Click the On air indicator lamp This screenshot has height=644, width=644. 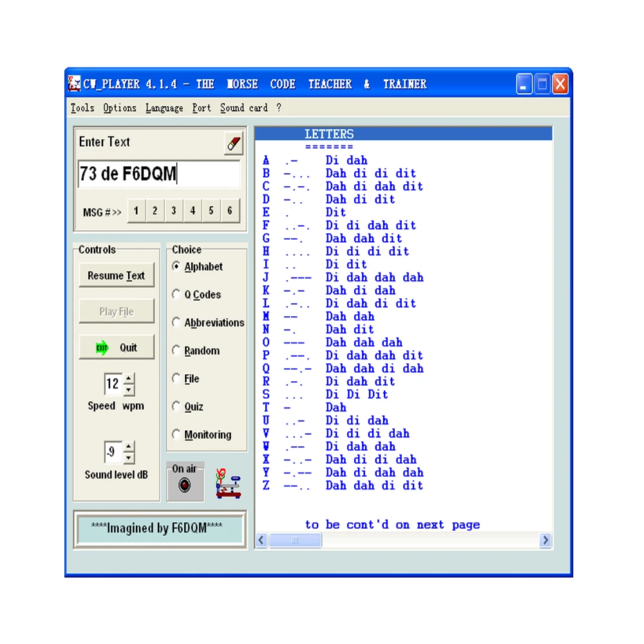[184, 484]
